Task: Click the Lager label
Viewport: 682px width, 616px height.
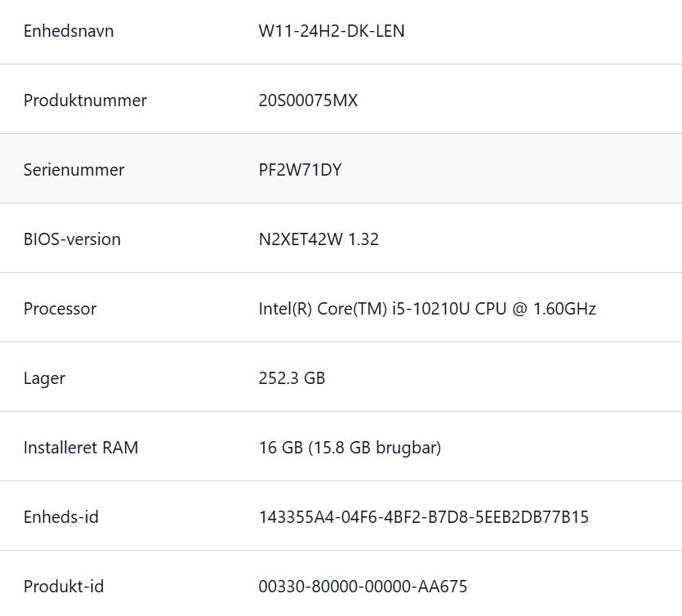Action: tap(44, 378)
